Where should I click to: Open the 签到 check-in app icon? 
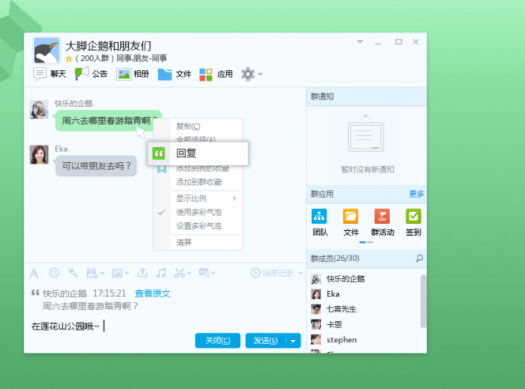click(x=413, y=216)
